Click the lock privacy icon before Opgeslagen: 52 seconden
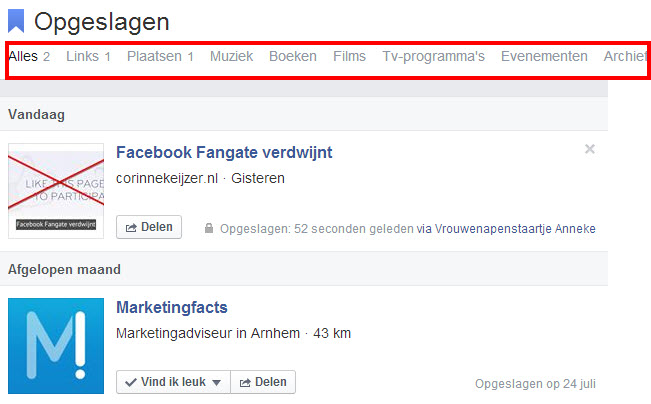Image resolution: width=651 pixels, height=404 pixels. point(209,228)
